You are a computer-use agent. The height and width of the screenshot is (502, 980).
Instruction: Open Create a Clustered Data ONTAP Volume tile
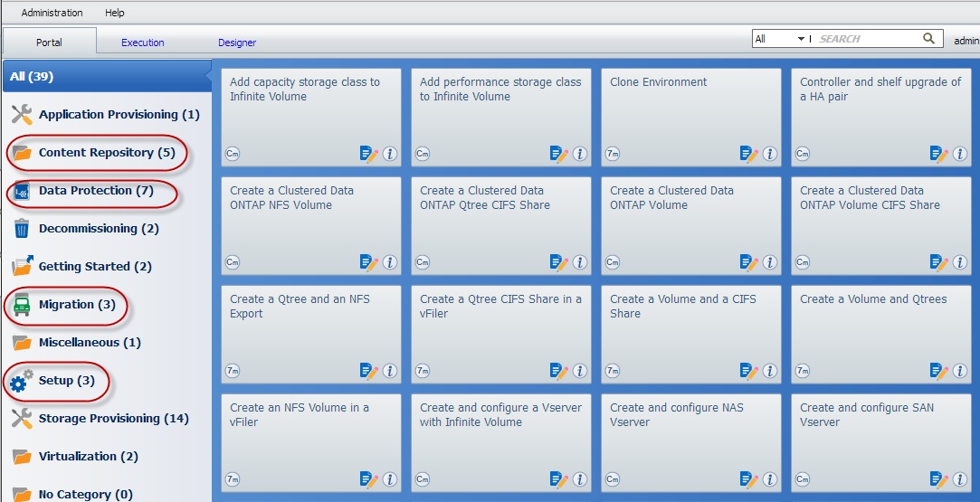691,226
